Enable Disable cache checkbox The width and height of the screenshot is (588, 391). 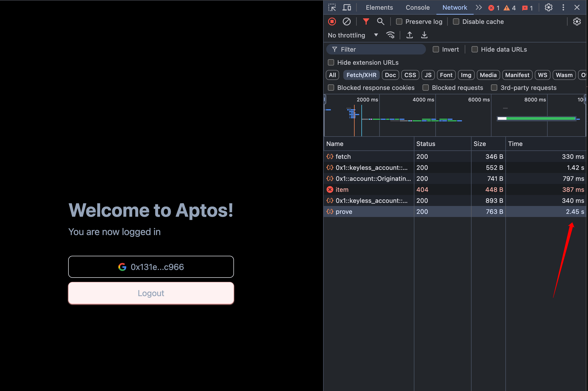(456, 21)
